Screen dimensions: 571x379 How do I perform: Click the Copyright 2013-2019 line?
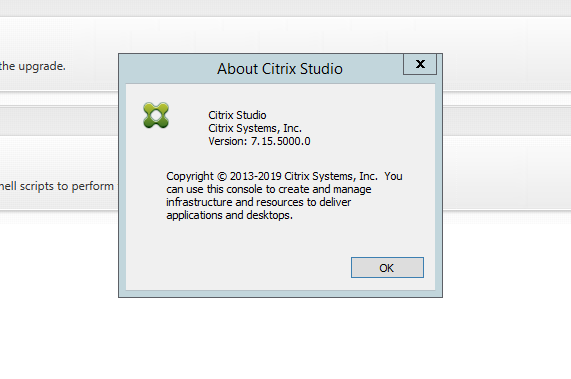pyautogui.click(x=284, y=176)
